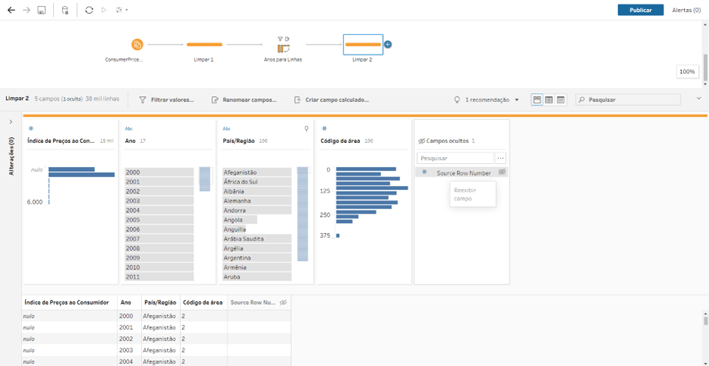Viewport: 709px width, 366px height.
Task: Select the Limpar 2 clean step
Action: pos(363,44)
